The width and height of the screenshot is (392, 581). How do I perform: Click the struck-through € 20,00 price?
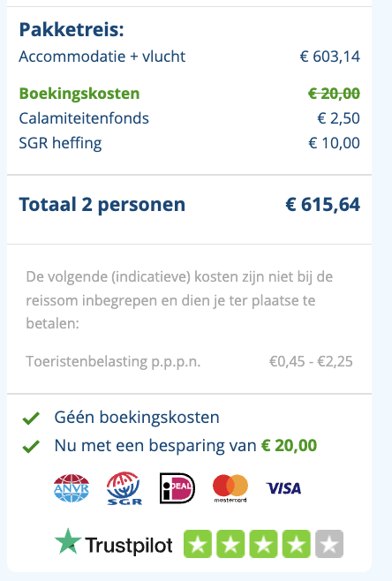[334, 94]
